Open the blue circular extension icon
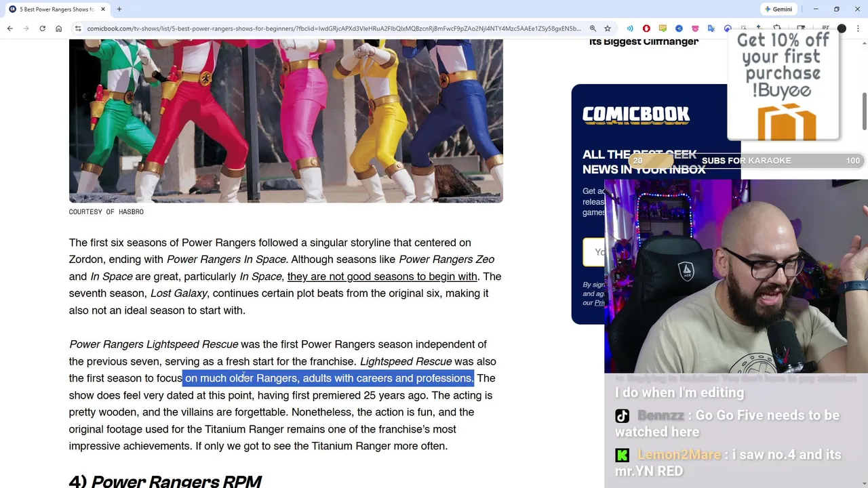 pyautogui.click(x=679, y=28)
